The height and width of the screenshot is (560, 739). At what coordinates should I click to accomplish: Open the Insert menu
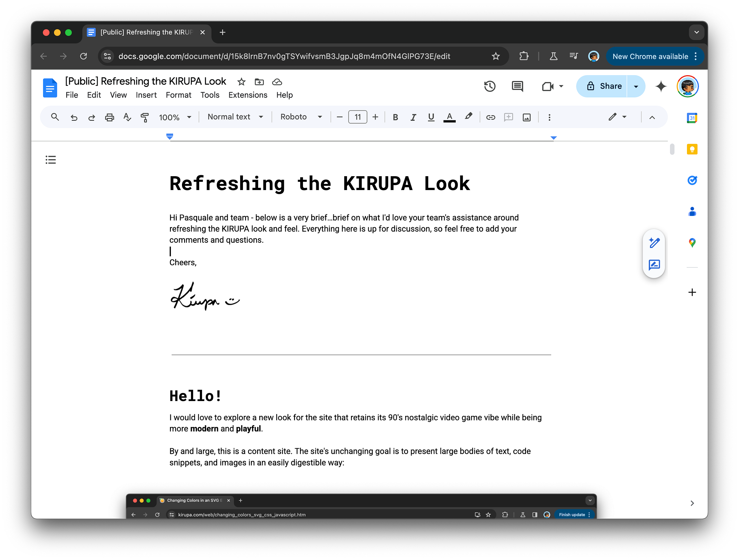[x=146, y=95]
